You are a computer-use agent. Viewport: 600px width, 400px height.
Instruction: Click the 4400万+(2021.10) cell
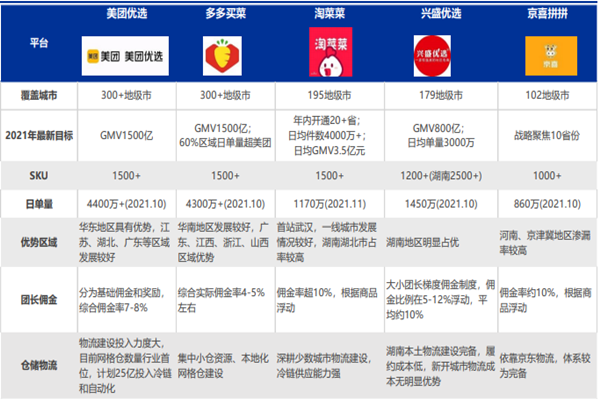click(127, 204)
